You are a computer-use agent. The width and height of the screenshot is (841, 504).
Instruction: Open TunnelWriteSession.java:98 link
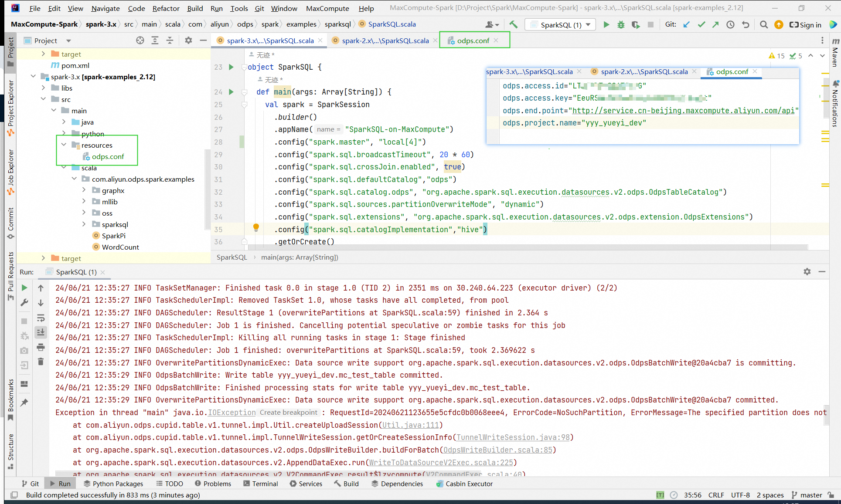tap(513, 437)
